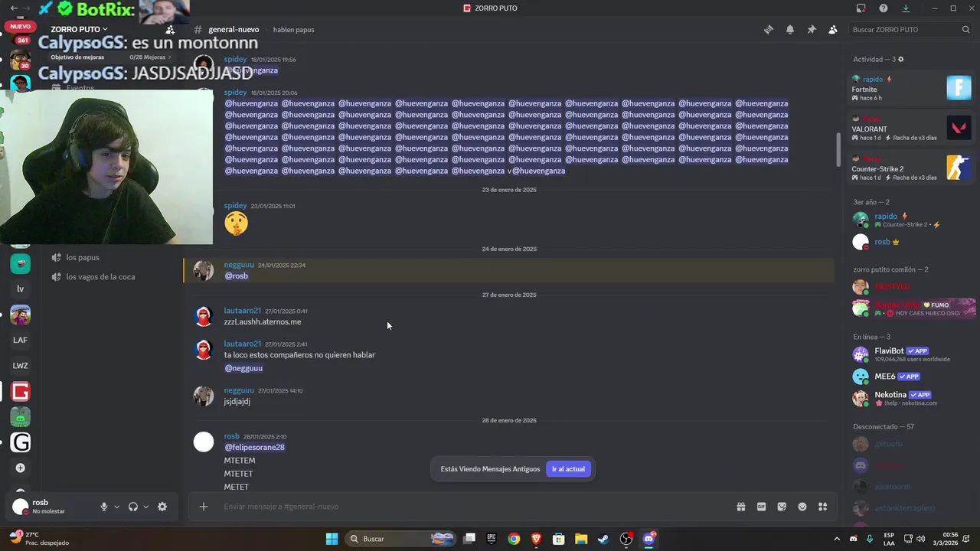Open the inbox icon in title bar
This screenshot has width=980, height=551.
point(861,8)
